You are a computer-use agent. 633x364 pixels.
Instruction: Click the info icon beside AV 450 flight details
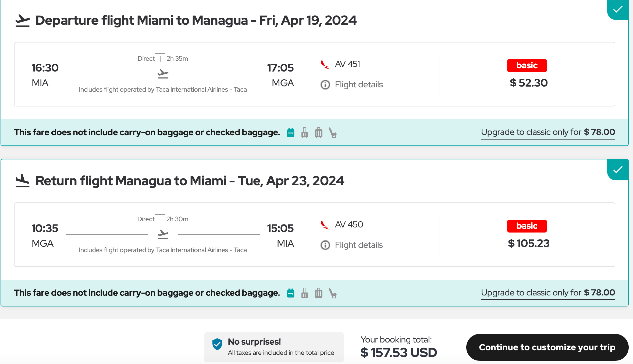click(x=325, y=245)
